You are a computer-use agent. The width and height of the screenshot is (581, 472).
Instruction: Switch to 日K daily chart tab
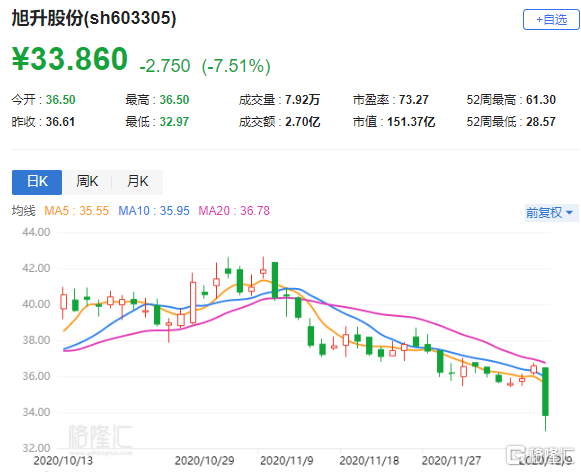pyautogui.click(x=37, y=182)
